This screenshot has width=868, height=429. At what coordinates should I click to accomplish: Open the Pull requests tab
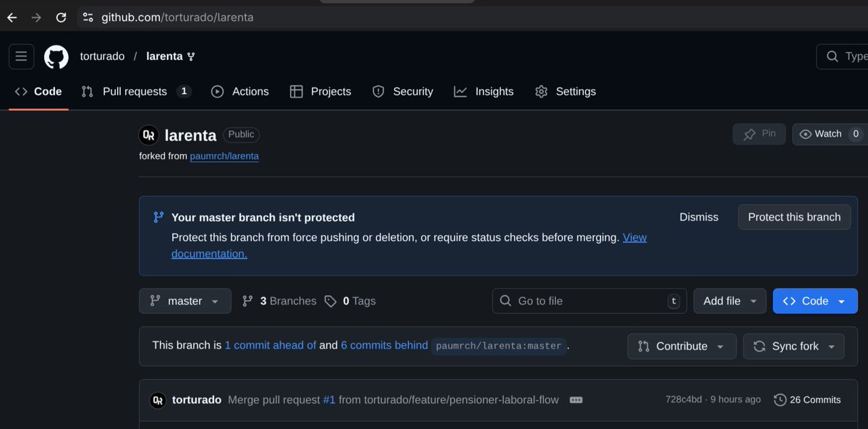pyautogui.click(x=137, y=92)
